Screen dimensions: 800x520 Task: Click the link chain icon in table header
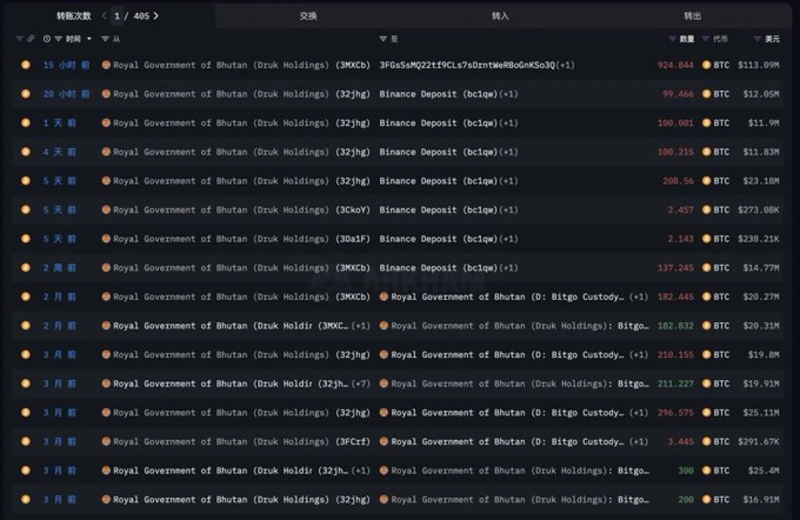coord(31,39)
